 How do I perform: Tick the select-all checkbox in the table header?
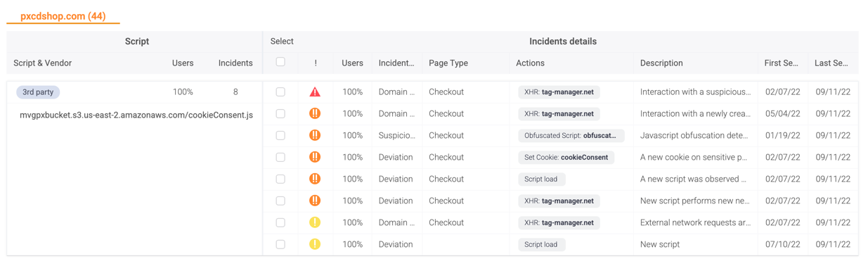pyautogui.click(x=280, y=62)
